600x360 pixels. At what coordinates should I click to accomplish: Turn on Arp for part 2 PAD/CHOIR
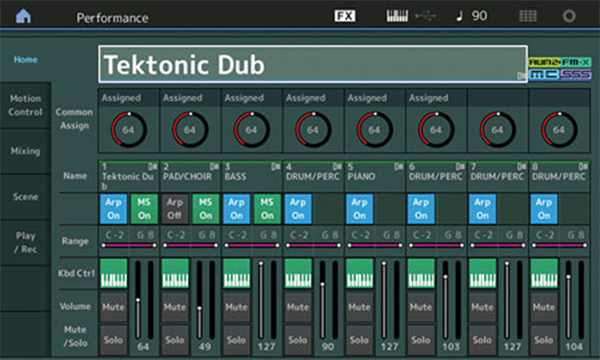click(x=175, y=209)
